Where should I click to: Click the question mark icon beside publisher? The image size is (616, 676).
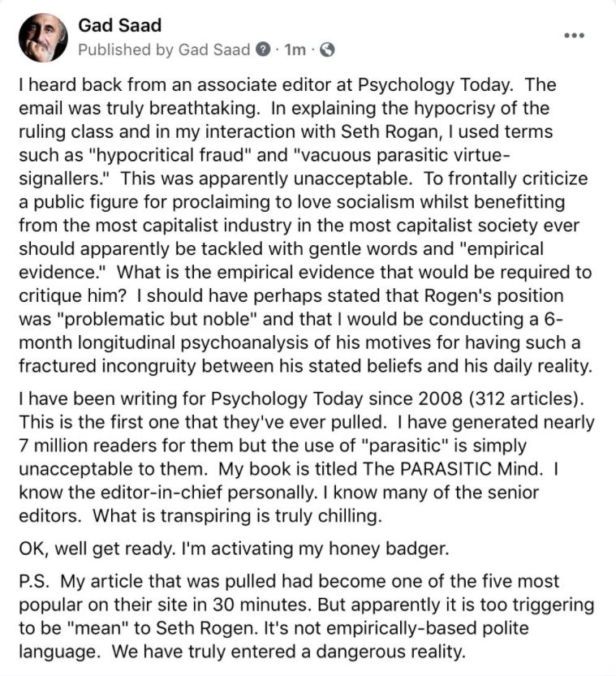click(x=261, y=50)
